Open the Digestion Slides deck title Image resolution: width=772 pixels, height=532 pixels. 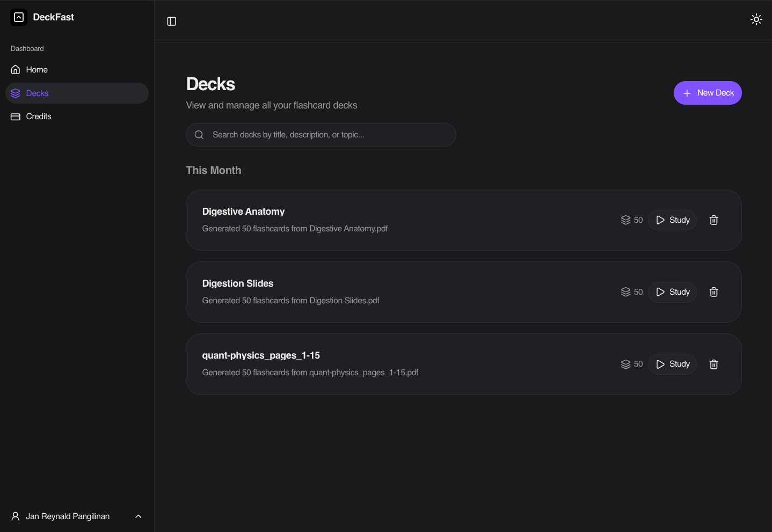click(238, 283)
